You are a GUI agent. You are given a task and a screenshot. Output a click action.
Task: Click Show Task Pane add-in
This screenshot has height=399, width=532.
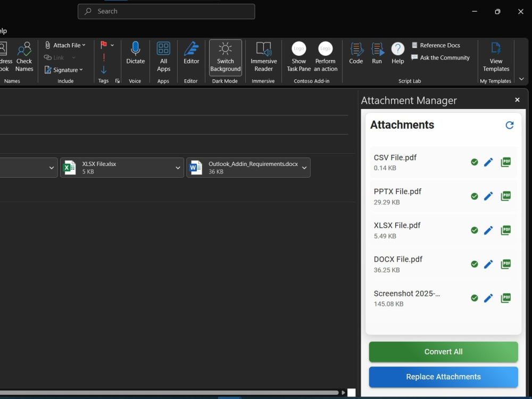[299, 57]
